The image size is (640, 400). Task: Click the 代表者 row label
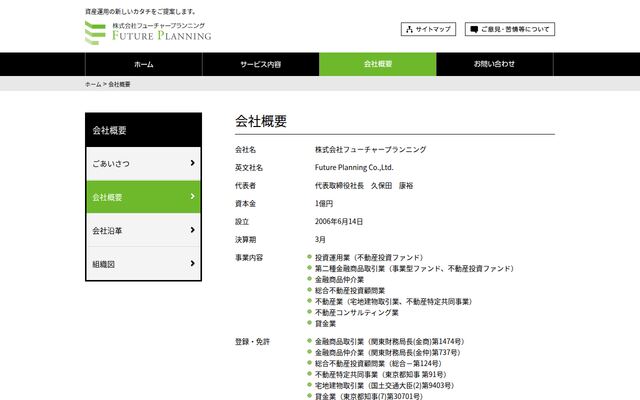point(245,185)
